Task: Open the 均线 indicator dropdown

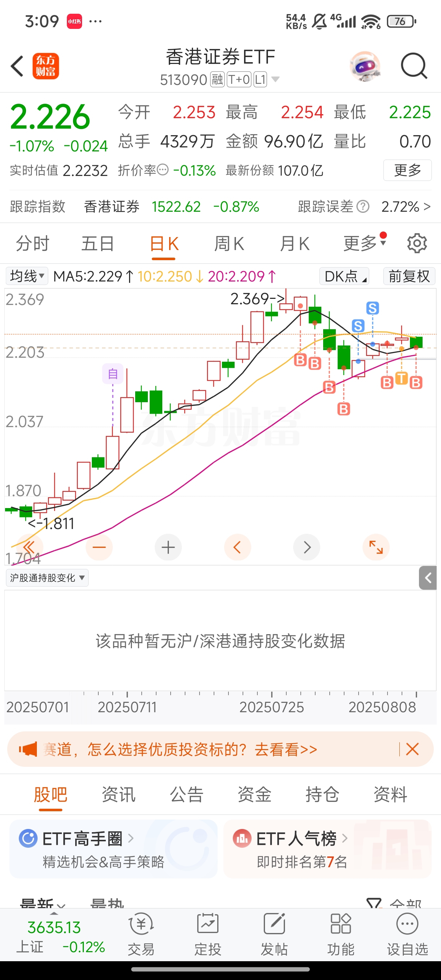Action: [27, 276]
